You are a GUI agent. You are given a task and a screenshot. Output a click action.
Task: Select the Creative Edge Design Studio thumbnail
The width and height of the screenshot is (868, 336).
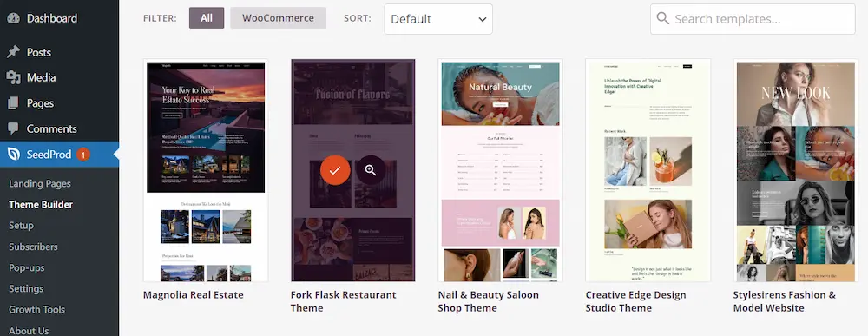click(x=648, y=170)
